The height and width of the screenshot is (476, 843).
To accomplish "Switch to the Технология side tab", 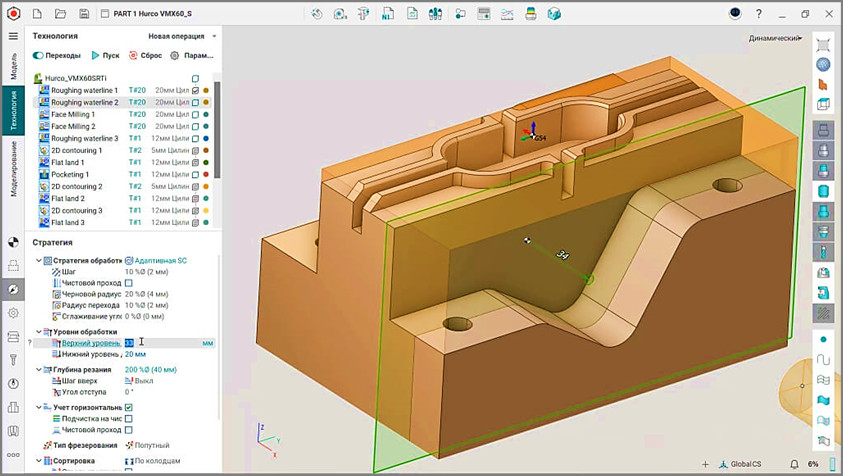I will (13, 110).
